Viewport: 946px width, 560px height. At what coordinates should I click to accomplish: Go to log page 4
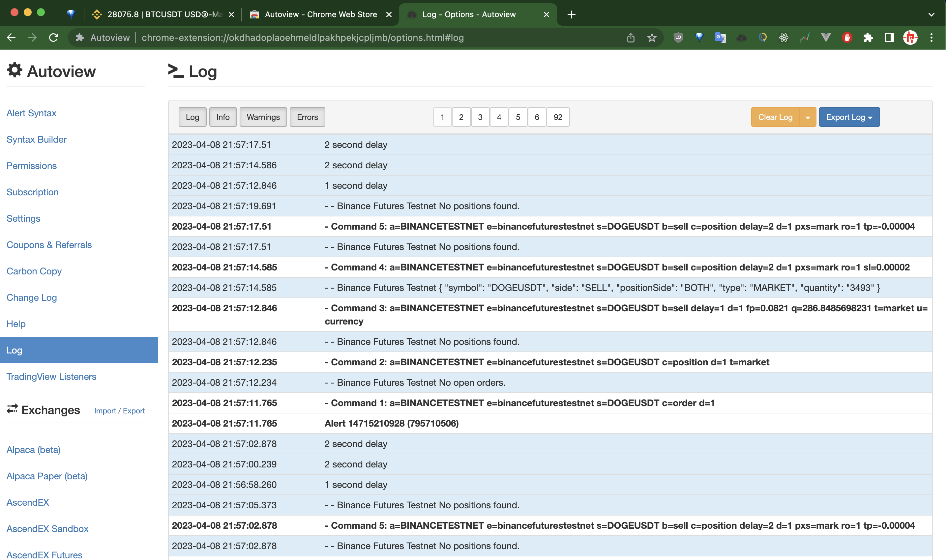click(x=499, y=117)
